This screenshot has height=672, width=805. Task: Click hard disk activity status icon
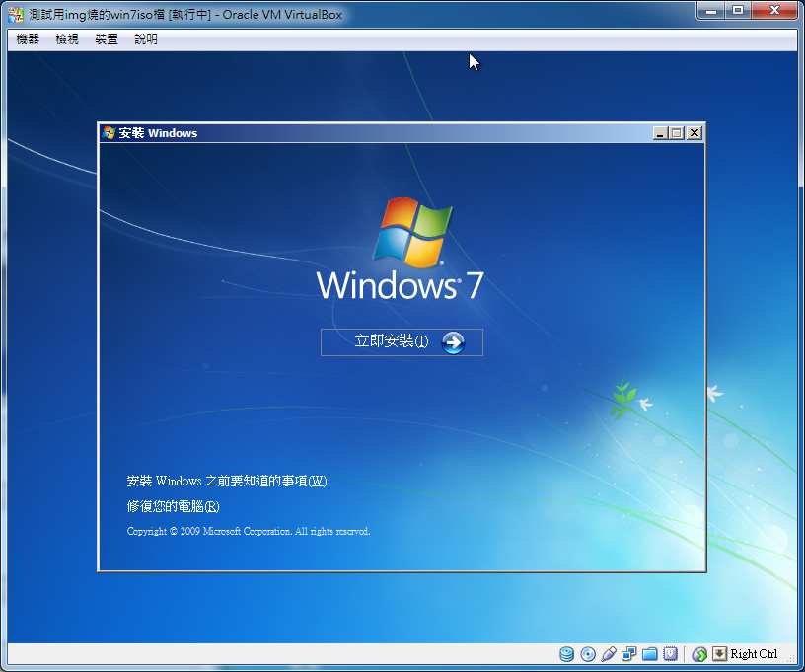567,654
